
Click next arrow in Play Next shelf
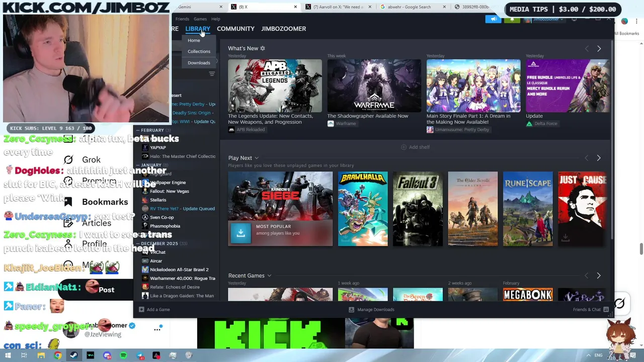(599, 158)
